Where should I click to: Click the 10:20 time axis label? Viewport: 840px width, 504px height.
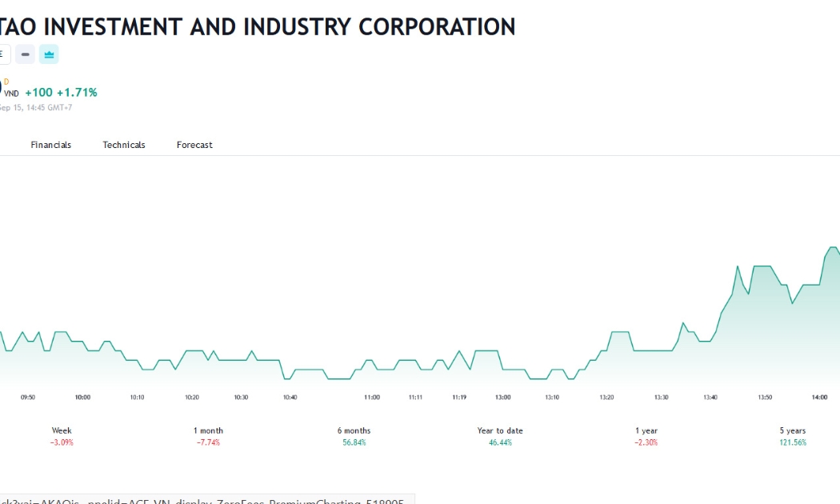point(192,398)
